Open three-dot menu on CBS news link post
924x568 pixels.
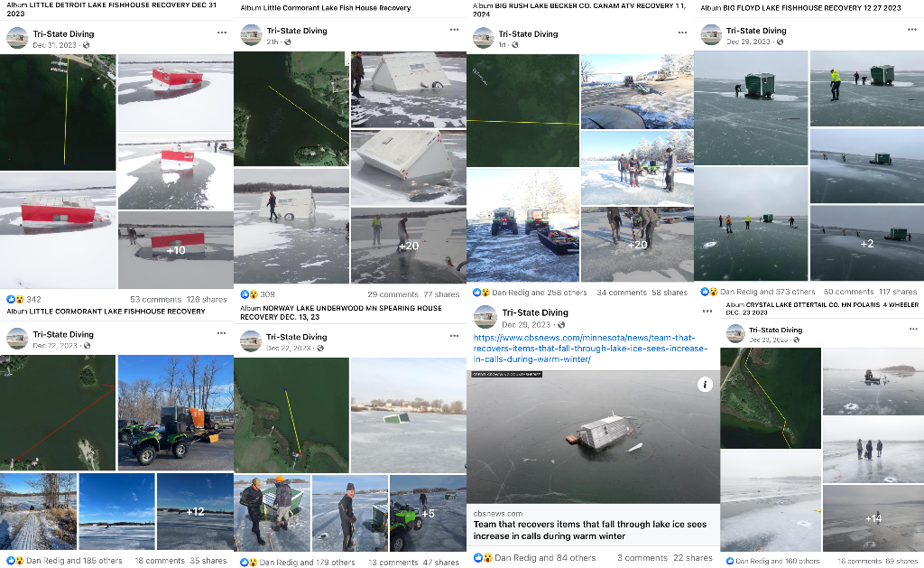click(707, 311)
